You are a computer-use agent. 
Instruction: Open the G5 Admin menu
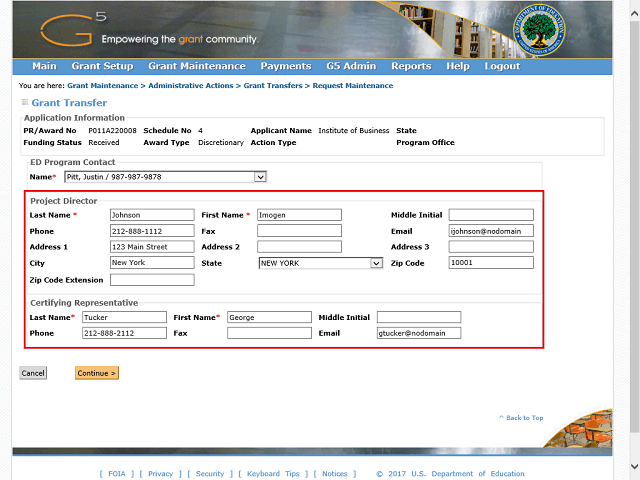click(x=350, y=66)
